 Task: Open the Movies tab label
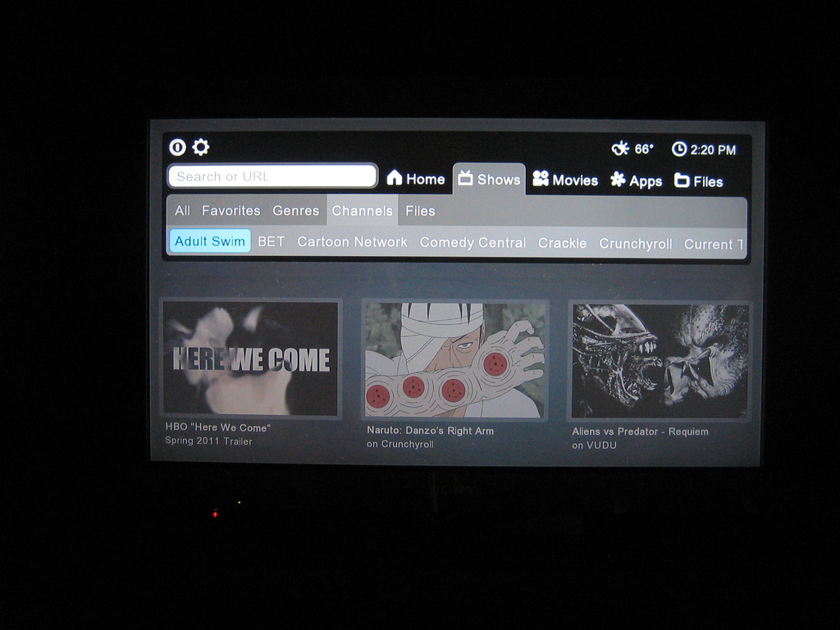575,180
